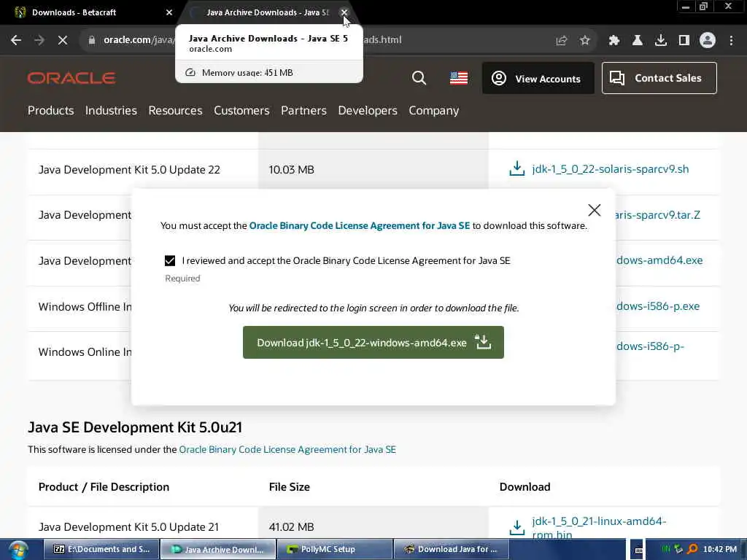
Task: Open the browser extensions puzzle icon
Action: 614,40
